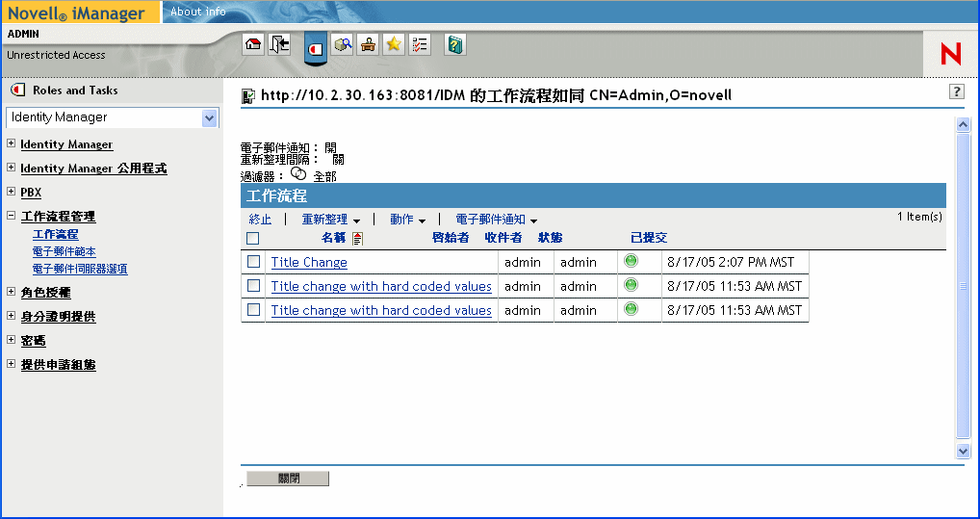This screenshot has height=519, width=980.
Task: Click the scroll up arrow
Action: tap(963, 124)
